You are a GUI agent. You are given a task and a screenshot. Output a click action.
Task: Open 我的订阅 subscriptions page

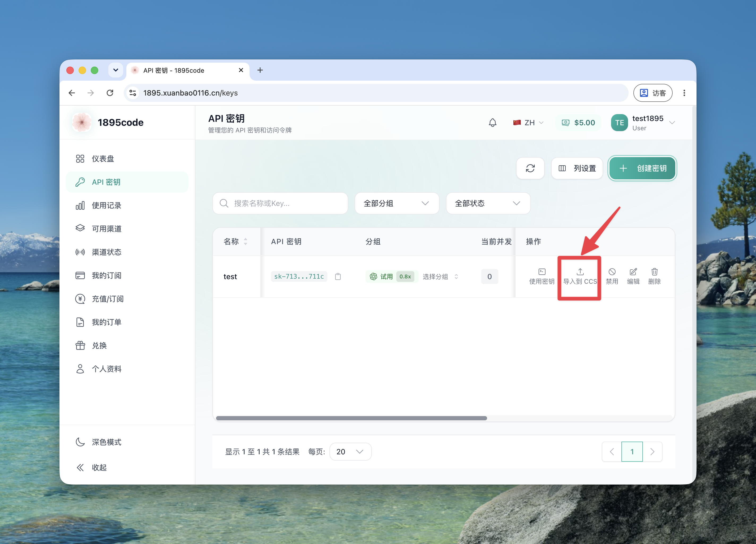[x=127, y=275]
